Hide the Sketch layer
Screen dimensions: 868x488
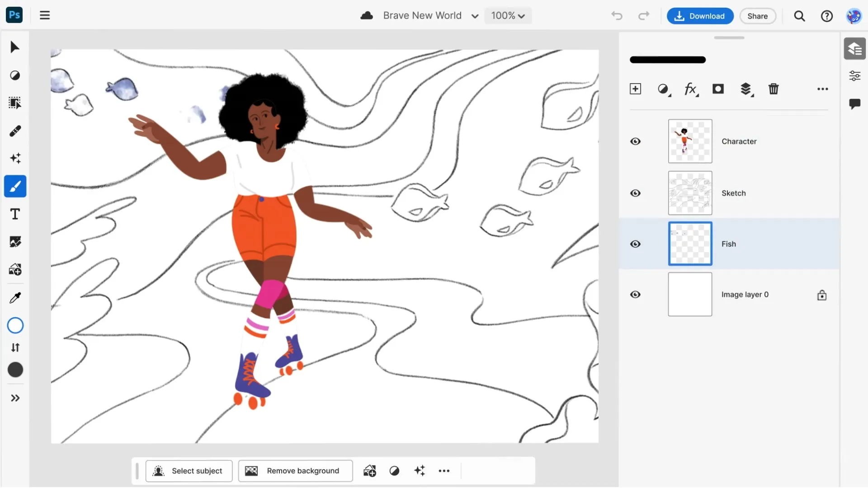[x=635, y=193]
